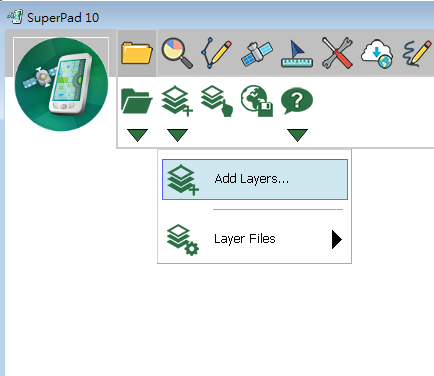Click the globe with floppy disk save icon

click(257, 101)
